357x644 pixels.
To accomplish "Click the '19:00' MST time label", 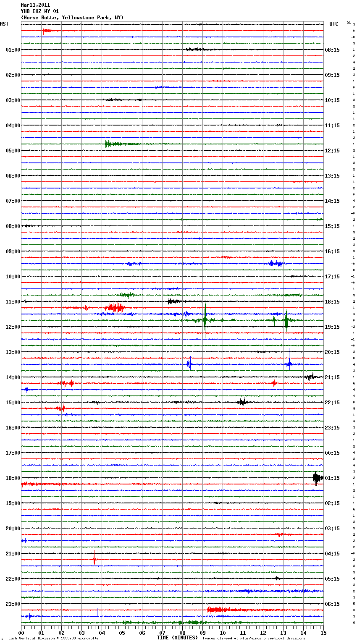I will pos(13,503).
